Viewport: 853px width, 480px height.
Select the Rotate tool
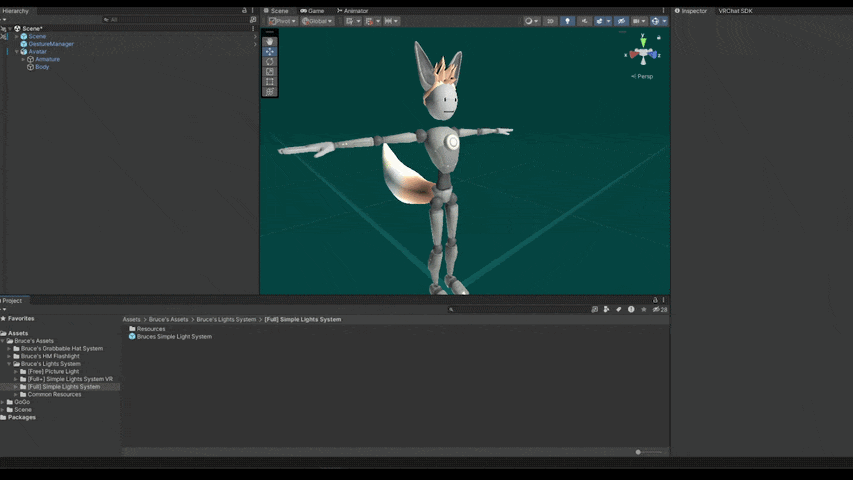270,61
